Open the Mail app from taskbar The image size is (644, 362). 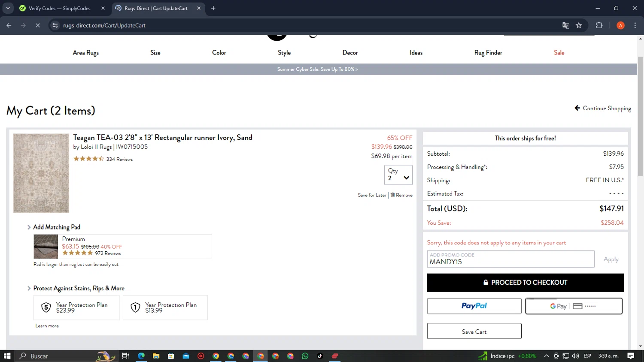[x=186, y=356]
